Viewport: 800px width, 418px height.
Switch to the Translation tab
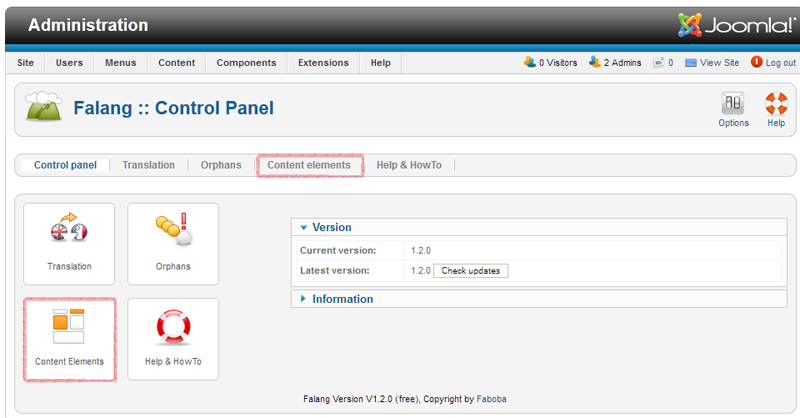pos(148,165)
